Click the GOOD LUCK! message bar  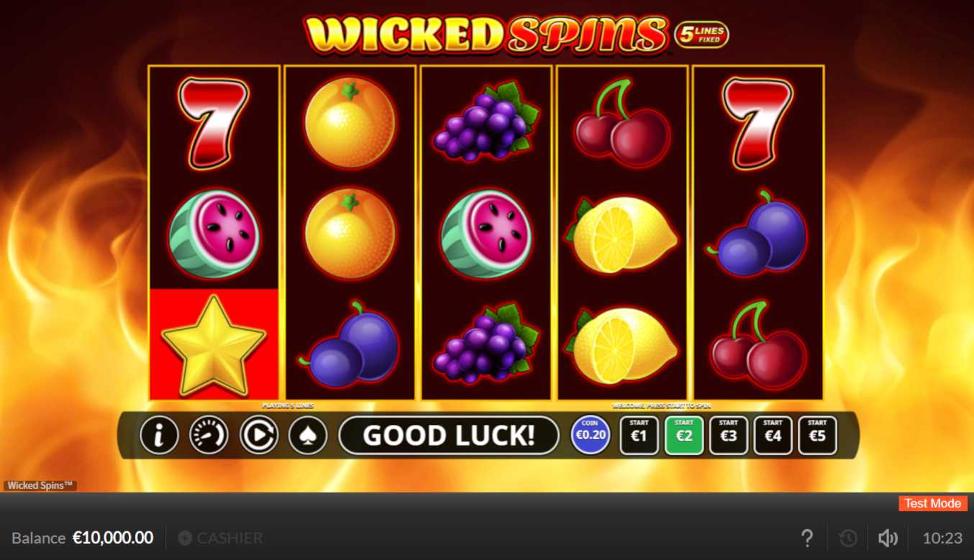[x=449, y=435]
